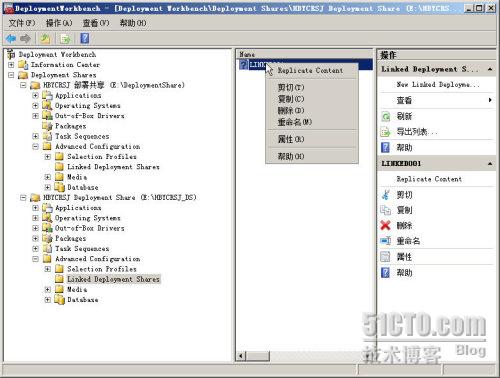The height and width of the screenshot is (378, 500).
Task: Select Linked Deployment Shares under E:\DeploymentShare
Action: point(113,167)
